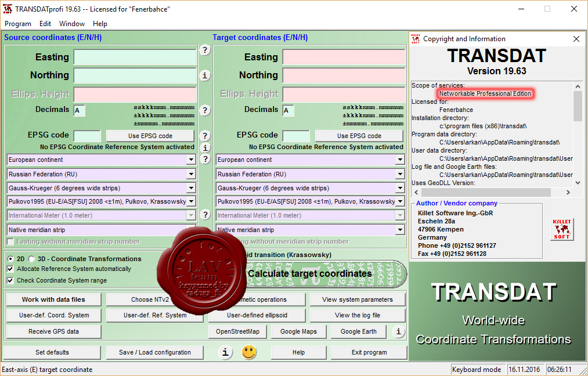Click the source Northing input field
588x376 pixels.
tap(135, 75)
